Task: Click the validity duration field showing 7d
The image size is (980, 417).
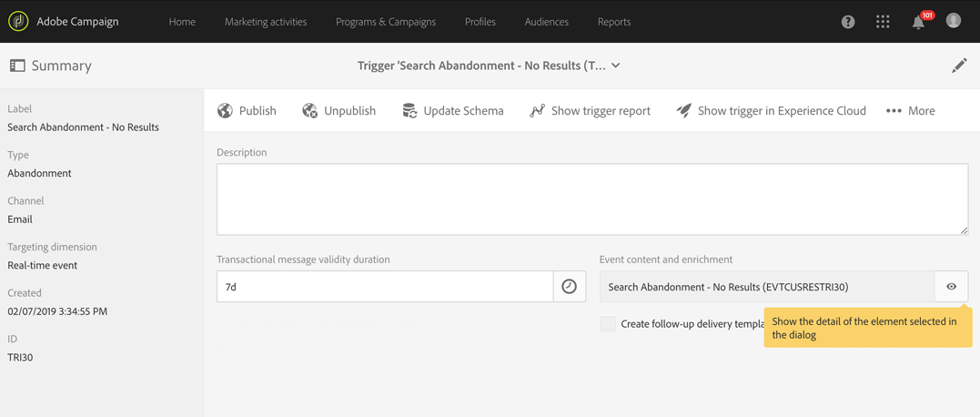Action: coord(385,286)
